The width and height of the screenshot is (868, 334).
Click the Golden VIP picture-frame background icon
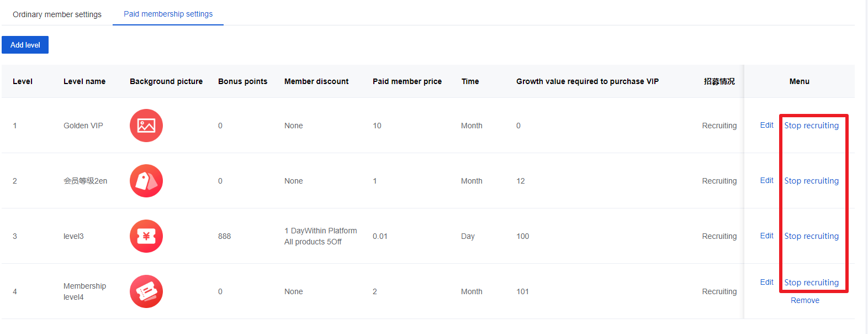coord(146,126)
